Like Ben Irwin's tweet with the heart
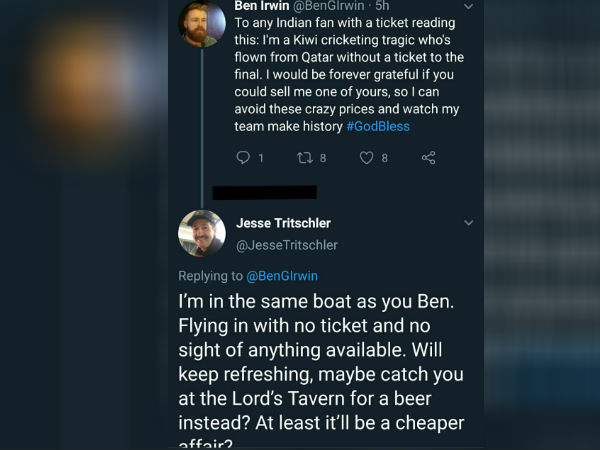Image resolution: width=600 pixels, height=450 pixels. click(x=366, y=158)
